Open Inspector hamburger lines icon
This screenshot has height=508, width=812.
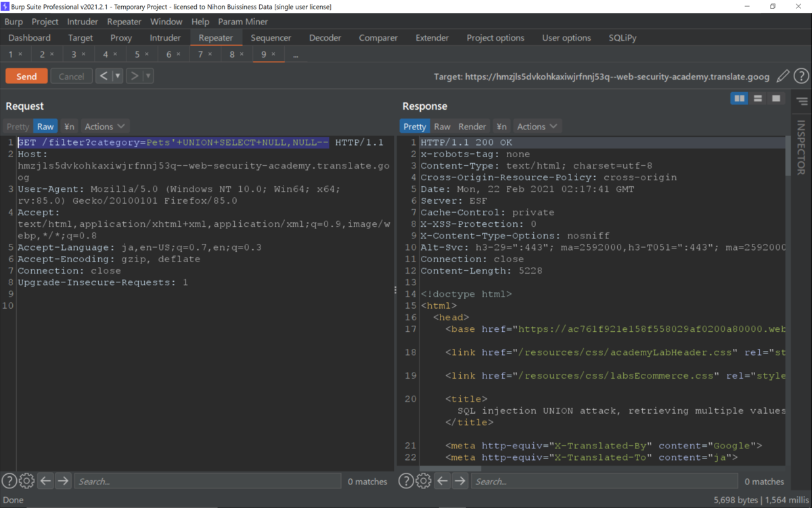coord(802,102)
